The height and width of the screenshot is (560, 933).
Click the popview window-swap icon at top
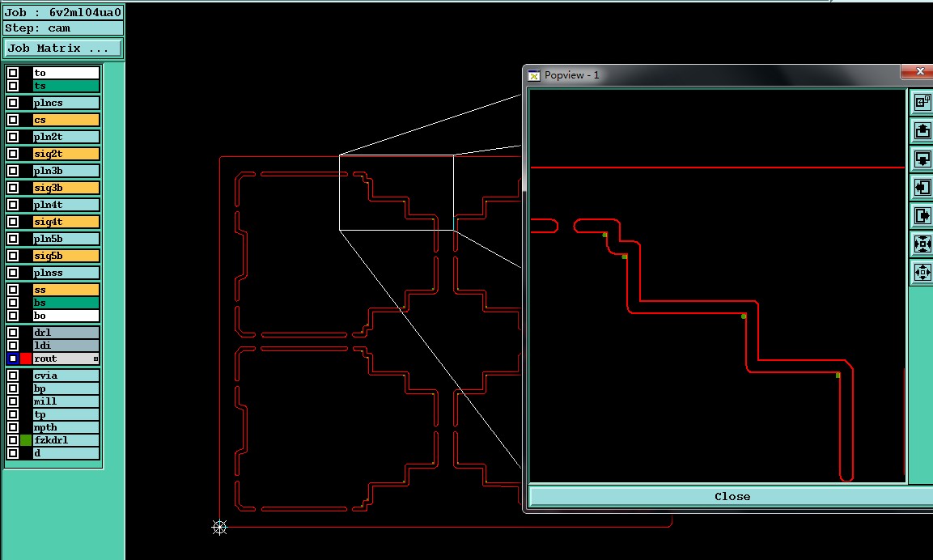pos(922,102)
